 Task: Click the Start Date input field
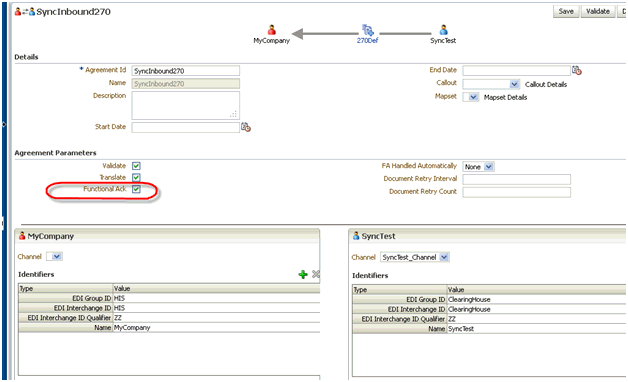coord(186,127)
